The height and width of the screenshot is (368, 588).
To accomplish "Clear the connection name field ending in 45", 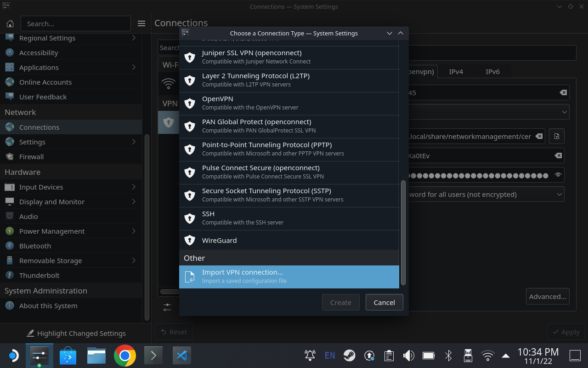I will (563, 92).
